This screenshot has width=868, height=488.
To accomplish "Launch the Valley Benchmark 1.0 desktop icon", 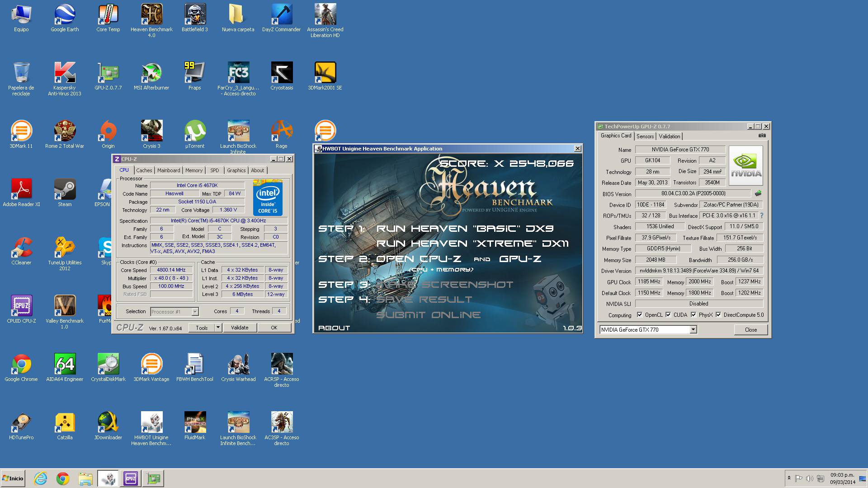I will [x=65, y=312].
